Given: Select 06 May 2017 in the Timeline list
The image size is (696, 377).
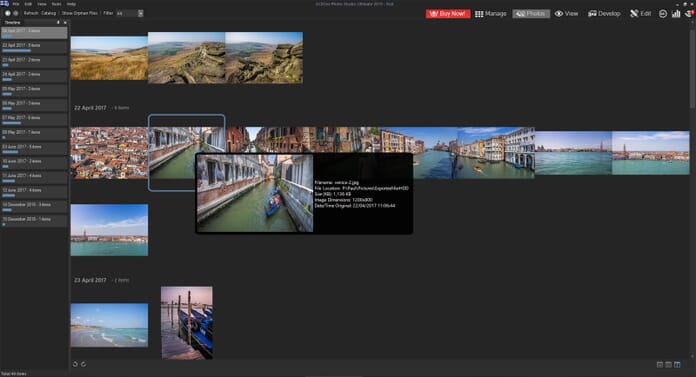Looking at the screenshot, I should [34, 105].
